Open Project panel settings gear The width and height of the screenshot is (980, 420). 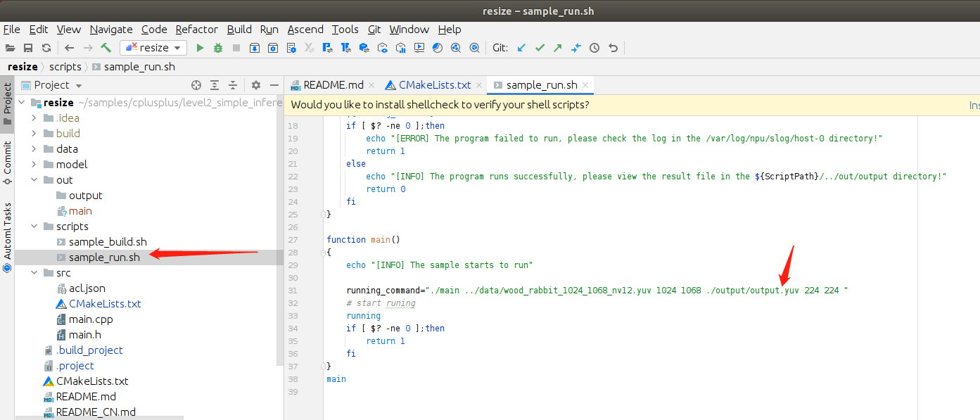tap(256, 85)
